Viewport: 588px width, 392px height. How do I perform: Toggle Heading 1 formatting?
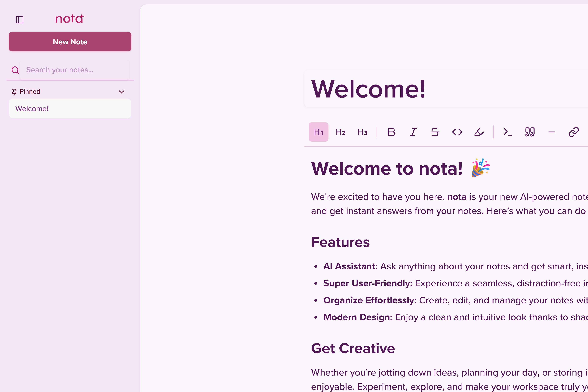[318, 132]
